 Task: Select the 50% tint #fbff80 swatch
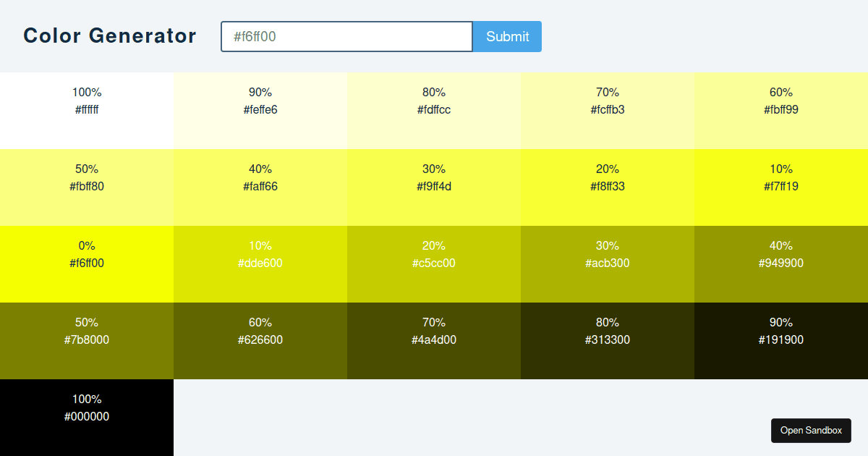pos(87,187)
